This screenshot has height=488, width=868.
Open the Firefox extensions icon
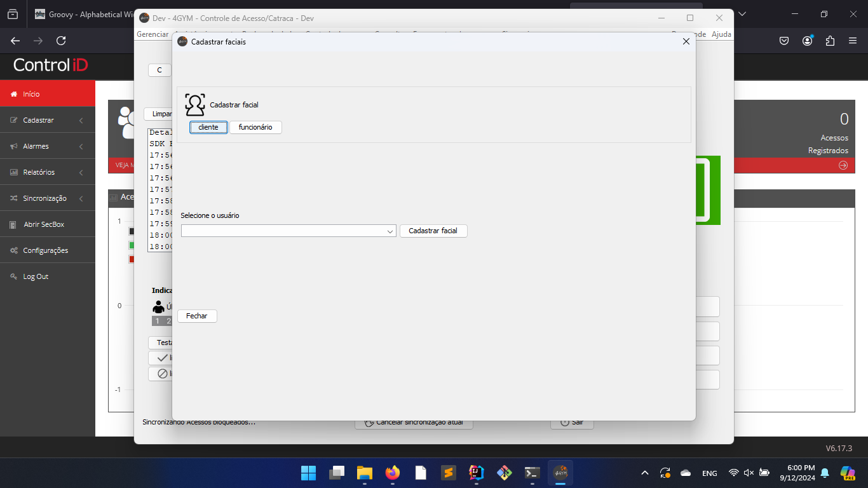point(830,41)
